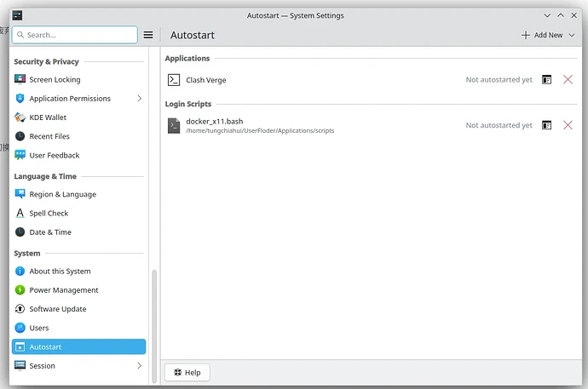This screenshot has width=588, height=389.
Task: Open Software Update settings
Action: point(57,309)
